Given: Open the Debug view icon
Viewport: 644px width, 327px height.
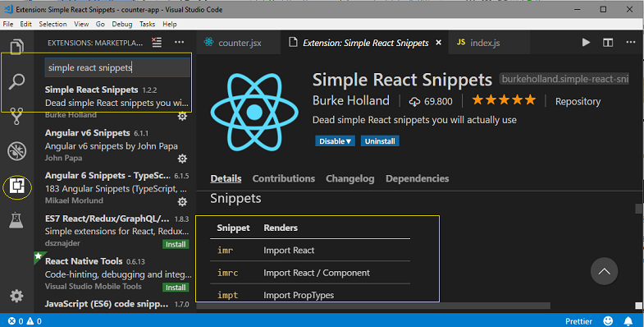Looking at the screenshot, I should [17, 151].
